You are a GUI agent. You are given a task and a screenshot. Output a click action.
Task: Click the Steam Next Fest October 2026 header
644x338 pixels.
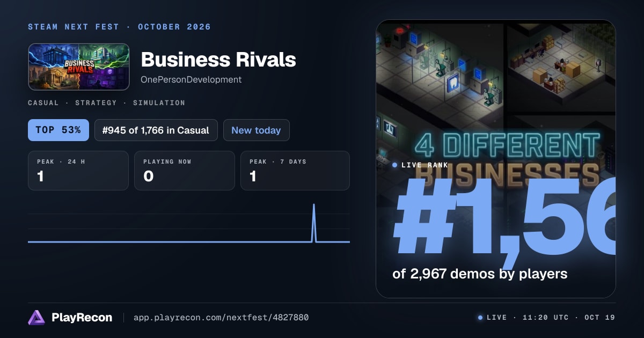(x=119, y=27)
